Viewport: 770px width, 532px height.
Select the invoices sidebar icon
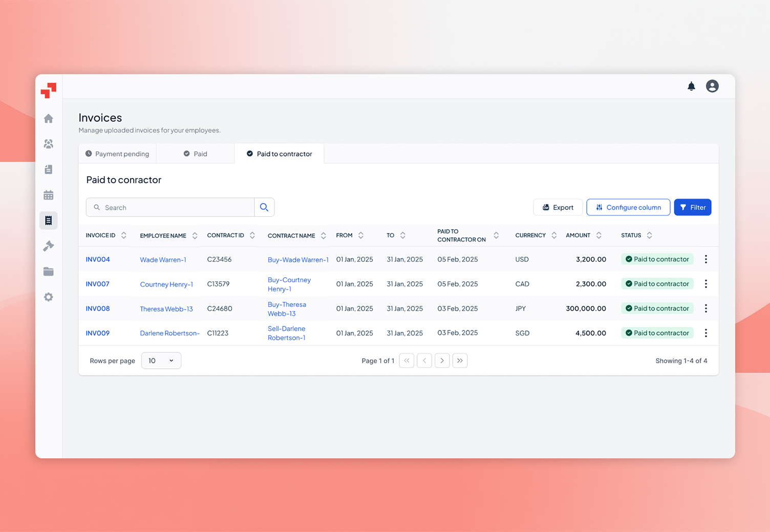coord(49,220)
